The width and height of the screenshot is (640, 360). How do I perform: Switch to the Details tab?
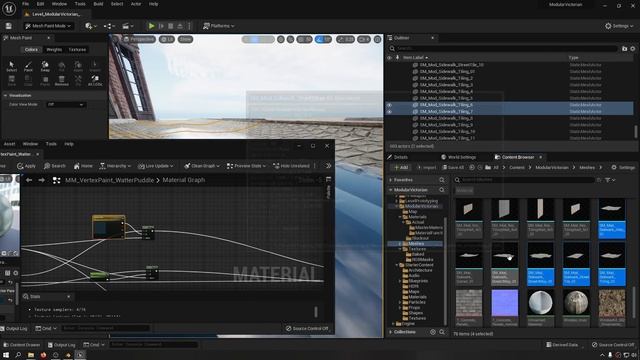398,157
